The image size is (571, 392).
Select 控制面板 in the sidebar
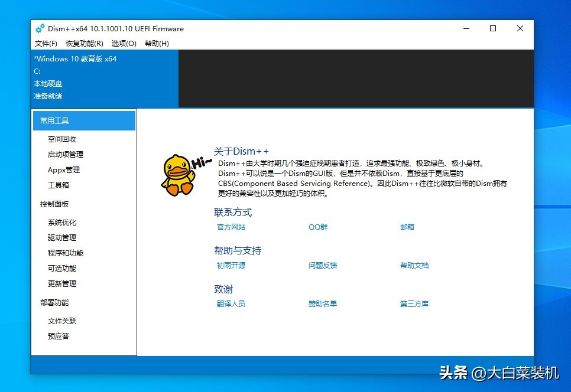[x=54, y=204]
